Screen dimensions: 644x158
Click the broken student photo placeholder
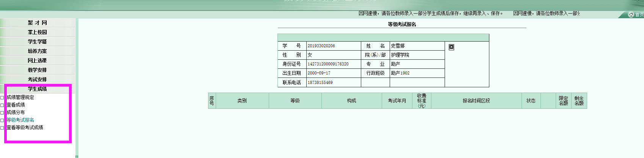pos(451,47)
